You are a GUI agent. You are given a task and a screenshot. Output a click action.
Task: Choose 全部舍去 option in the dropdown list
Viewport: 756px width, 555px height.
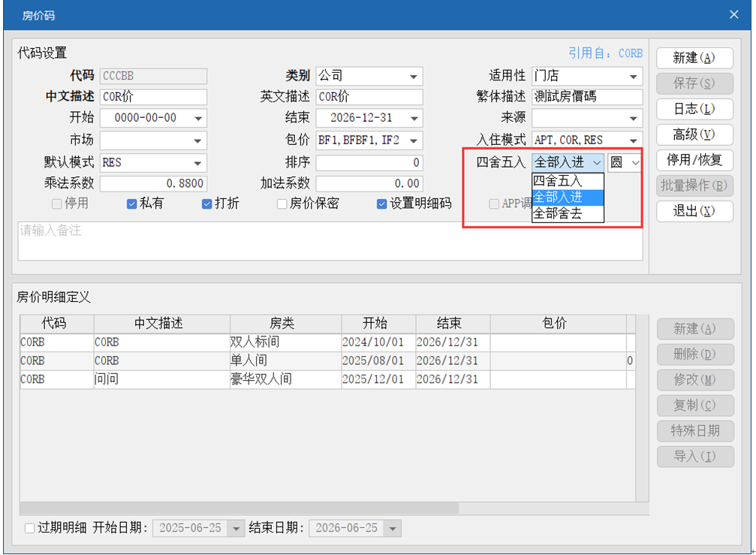568,213
